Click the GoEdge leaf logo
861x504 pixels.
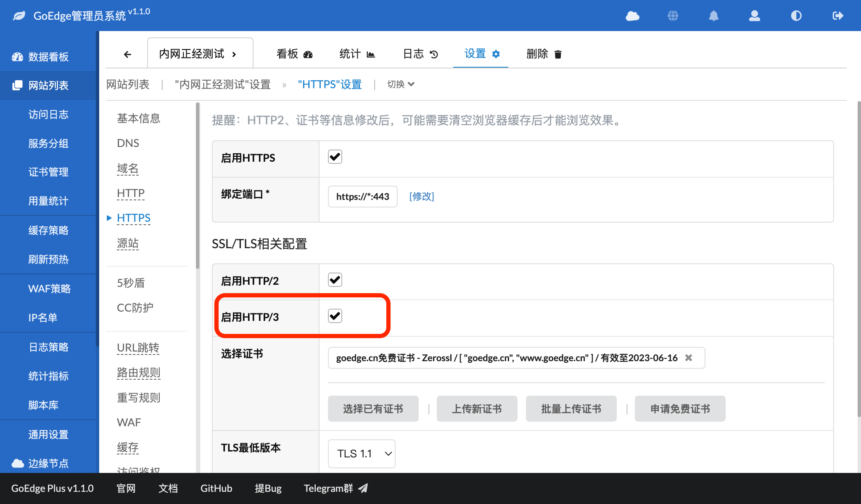click(18, 15)
